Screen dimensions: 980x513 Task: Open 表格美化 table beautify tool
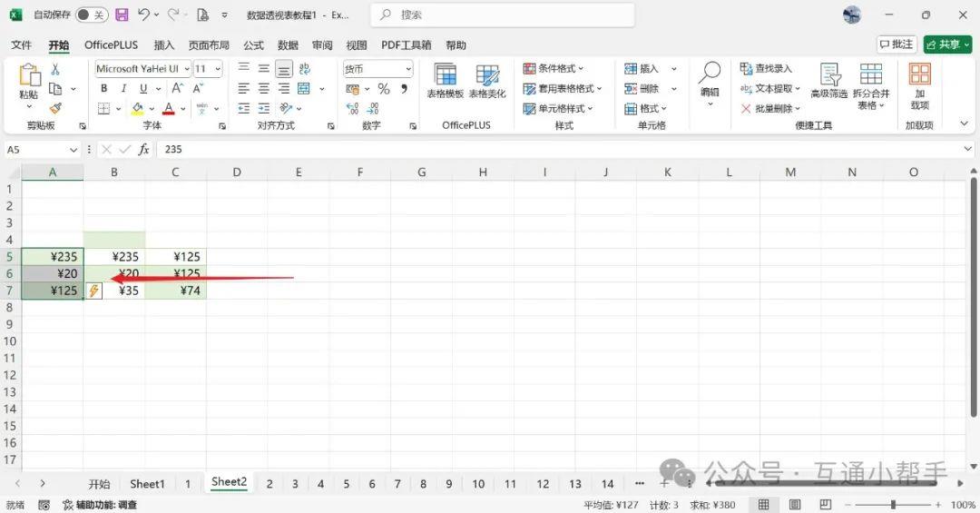(x=487, y=82)
